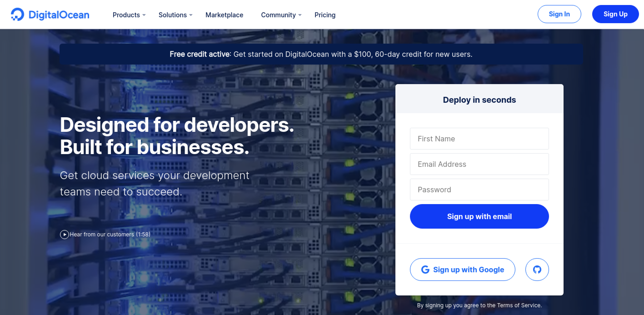Click Sign up with Google button
644x315 pixels.
462,269
